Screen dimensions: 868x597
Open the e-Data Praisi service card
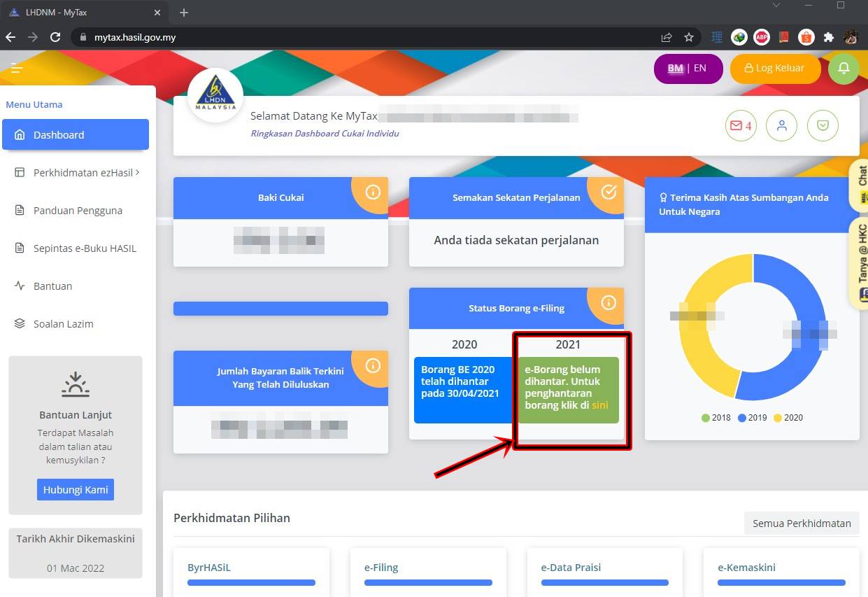click(x=605, y=572)
